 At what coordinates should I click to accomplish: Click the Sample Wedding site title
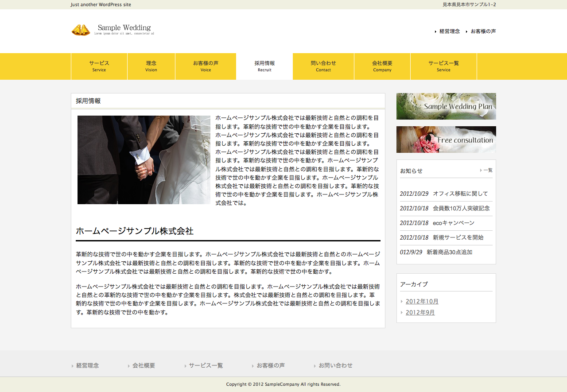pos(124,27)
